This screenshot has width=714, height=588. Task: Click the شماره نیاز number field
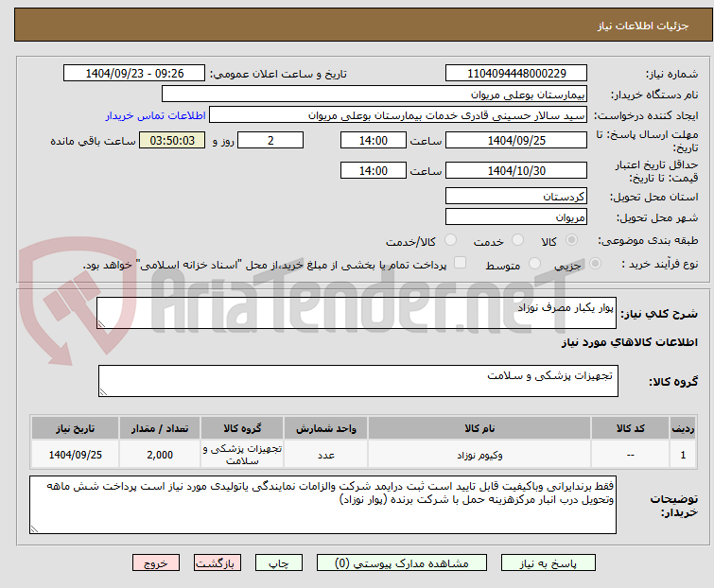point(516,74)
